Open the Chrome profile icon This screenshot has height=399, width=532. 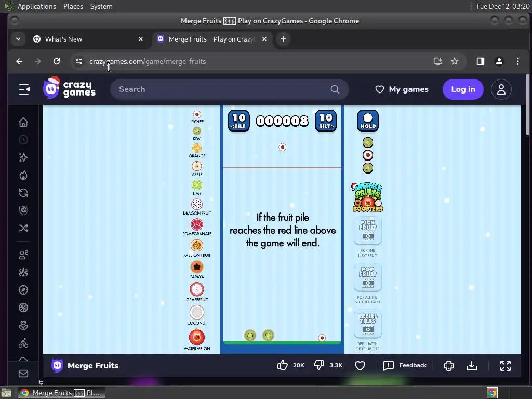click(x=499, y=61)
